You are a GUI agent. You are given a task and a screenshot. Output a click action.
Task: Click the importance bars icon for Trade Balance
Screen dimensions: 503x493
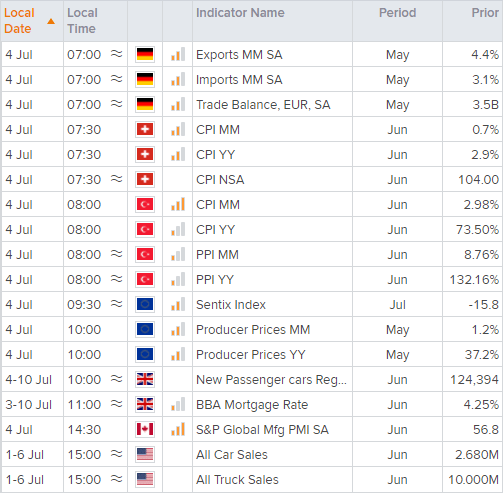click(178, 104)
